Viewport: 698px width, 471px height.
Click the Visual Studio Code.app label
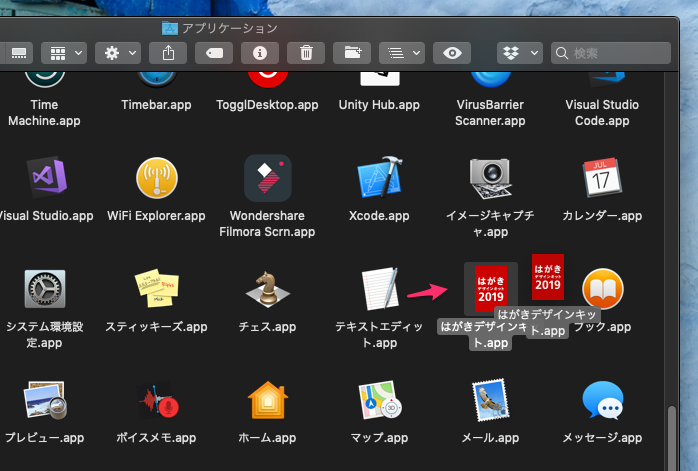tap(602, 113)
